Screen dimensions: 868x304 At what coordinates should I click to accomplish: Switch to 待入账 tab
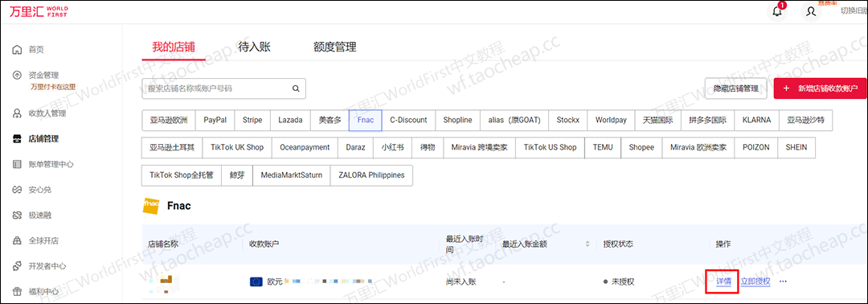[x=254, y=47]
